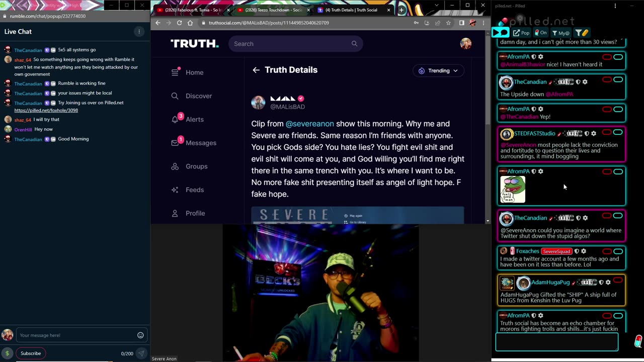Expand the Trending dropdown
Image resolution: width=644 pixels, height=362 pixels.
pyautogui.click(x=438, y=70)
